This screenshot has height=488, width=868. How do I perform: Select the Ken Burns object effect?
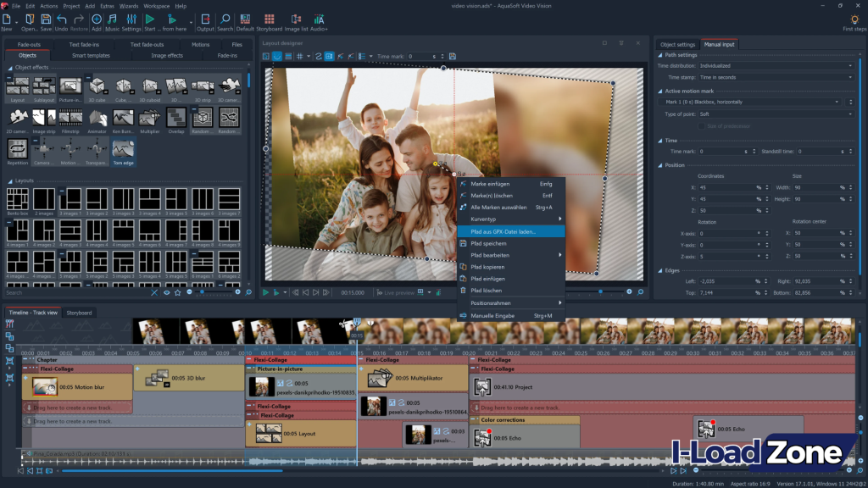123,118
